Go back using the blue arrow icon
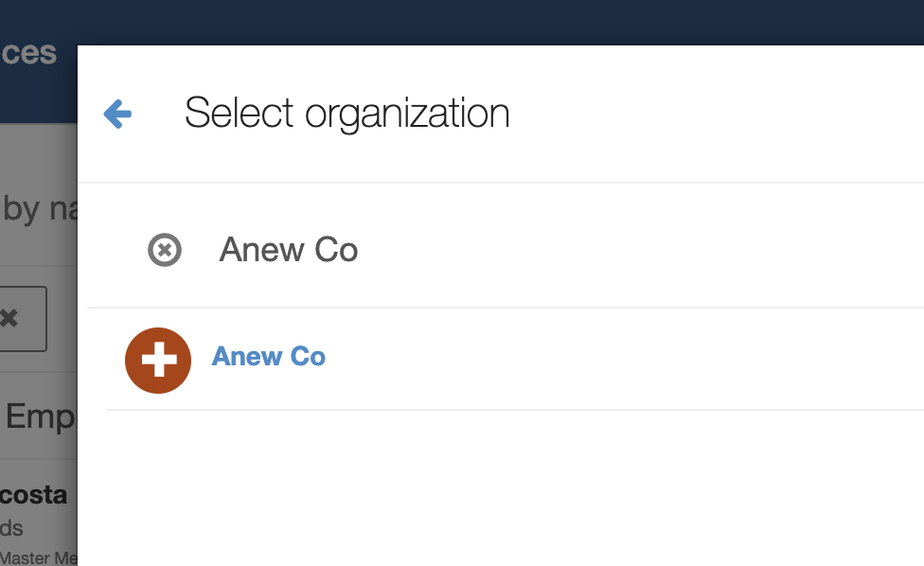Viewport: 924px width, 566px height. click(117, 114)
